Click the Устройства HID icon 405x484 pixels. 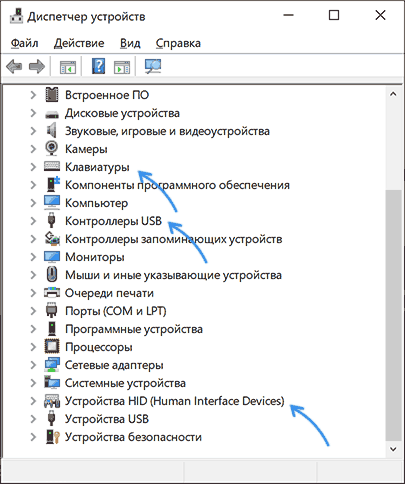point(52,401)
